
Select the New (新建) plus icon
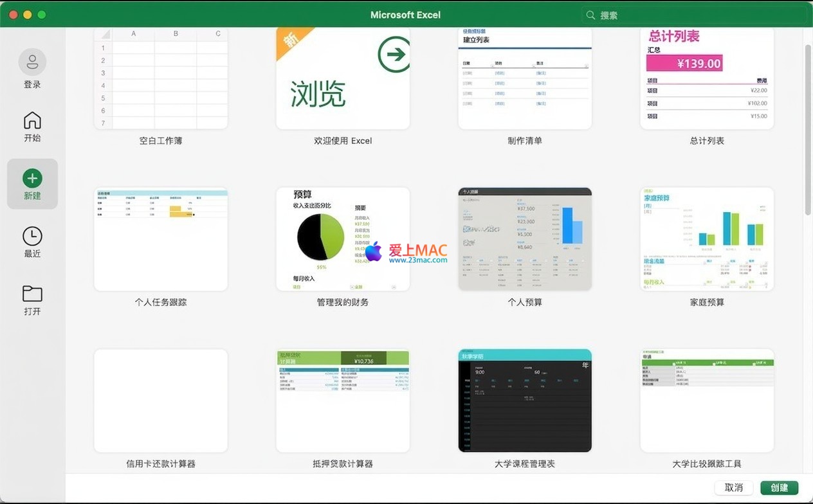32,178
